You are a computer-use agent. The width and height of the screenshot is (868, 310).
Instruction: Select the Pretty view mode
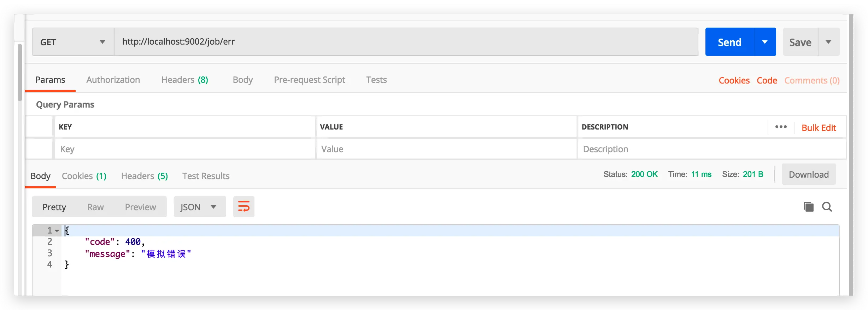[x=54, y=207]
